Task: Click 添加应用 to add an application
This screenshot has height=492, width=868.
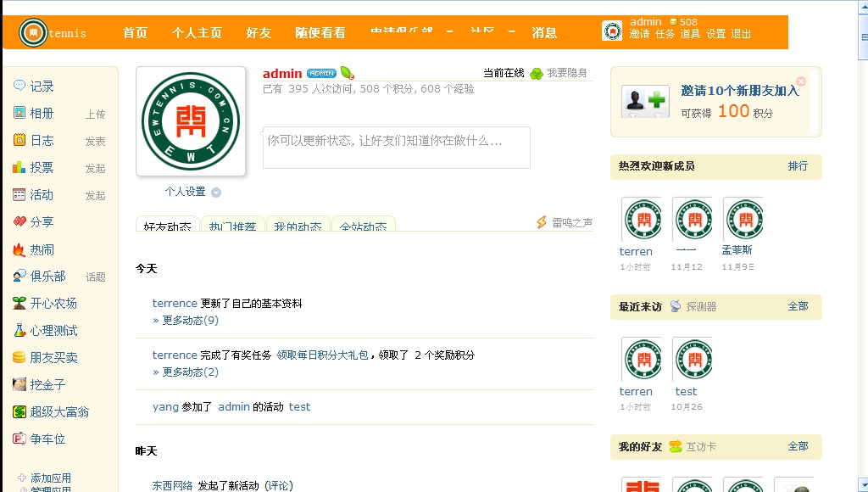Action: click(50, 478)
